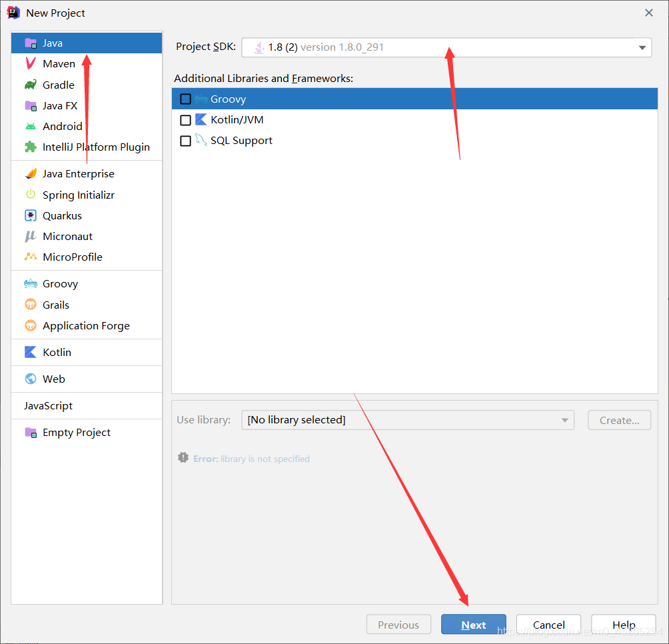The width and height of the screenshot is (669, 644).
Task: Click the Create... library button
Action: pyautogui.click(x=619, y=420)
